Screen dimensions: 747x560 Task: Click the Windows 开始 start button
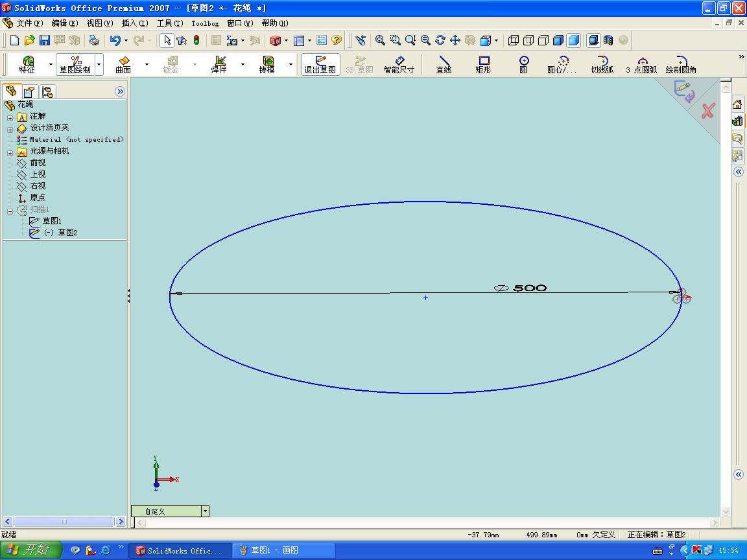pyautogui.click(x=30, y=550)
